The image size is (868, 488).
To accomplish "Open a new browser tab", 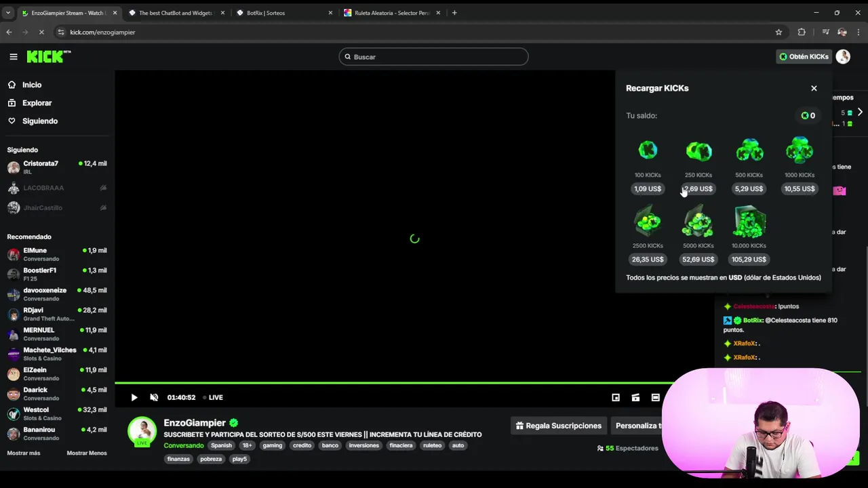I will click(x=454, y=13).
